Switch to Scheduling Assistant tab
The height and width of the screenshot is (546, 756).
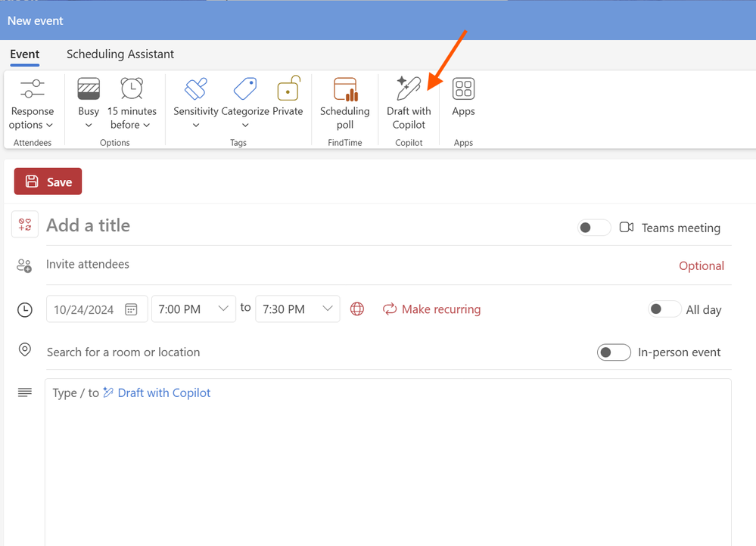click(x=120, y=54)
